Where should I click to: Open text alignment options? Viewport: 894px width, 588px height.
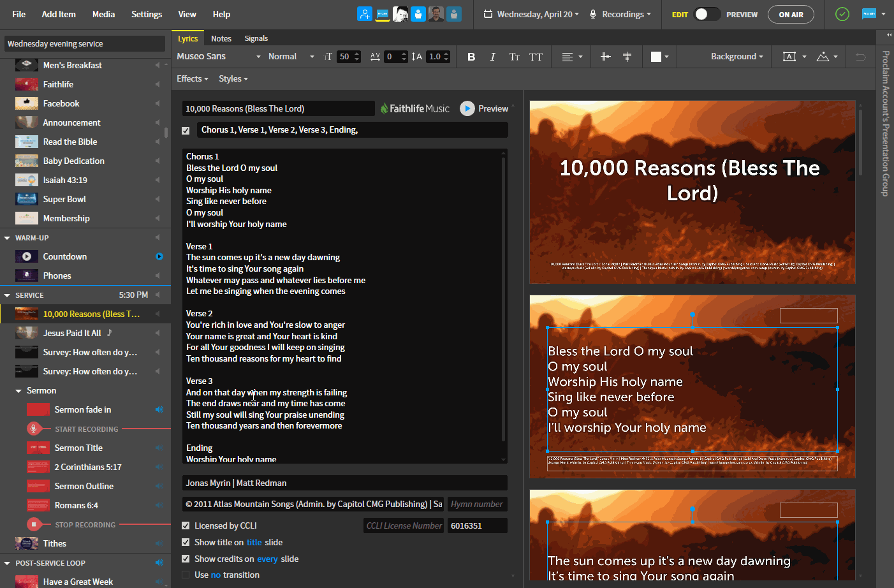coord(572,57)
